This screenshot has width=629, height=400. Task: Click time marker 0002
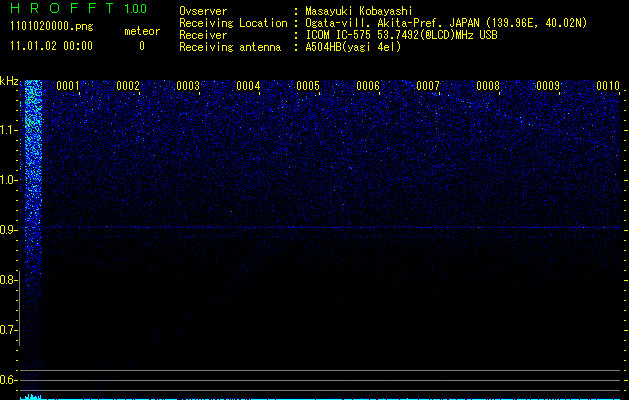[x=128, y=86]
